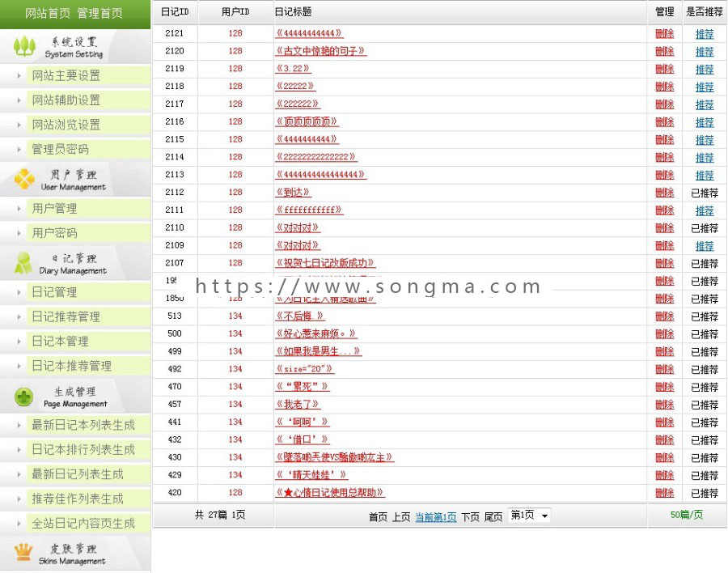
Task: Open diary titled 《顶顶顶顶顶》
Action: [x=307, y=121]
